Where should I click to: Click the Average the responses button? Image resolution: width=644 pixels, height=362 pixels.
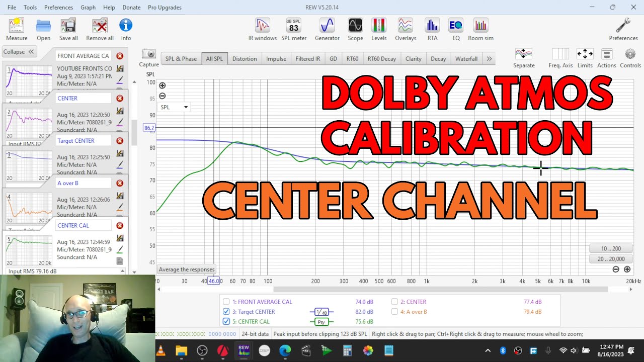pos(187,269)
